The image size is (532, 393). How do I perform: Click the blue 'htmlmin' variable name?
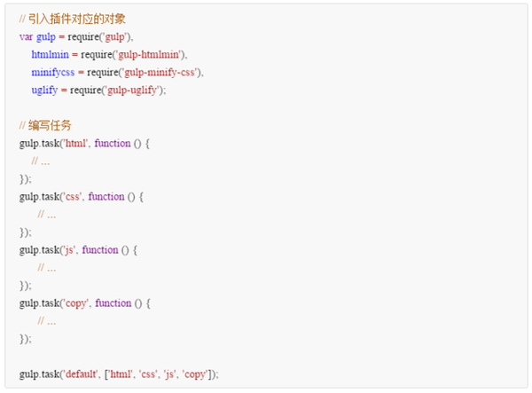pos(50,54)
